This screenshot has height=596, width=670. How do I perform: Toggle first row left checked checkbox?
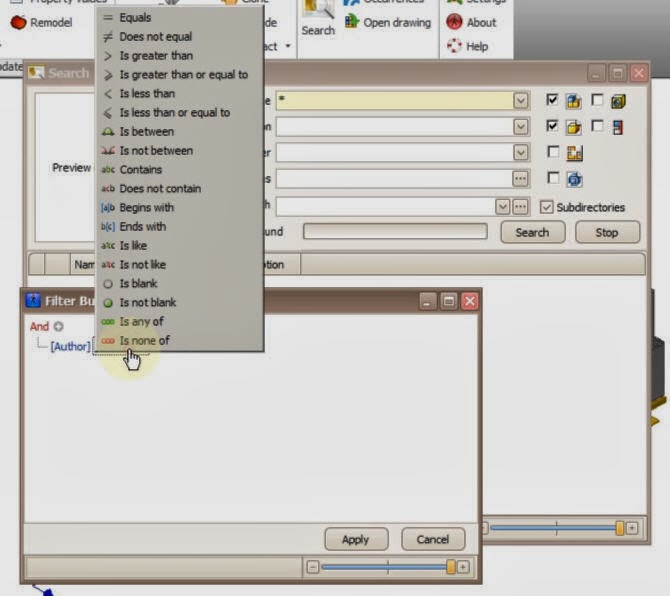552,100
